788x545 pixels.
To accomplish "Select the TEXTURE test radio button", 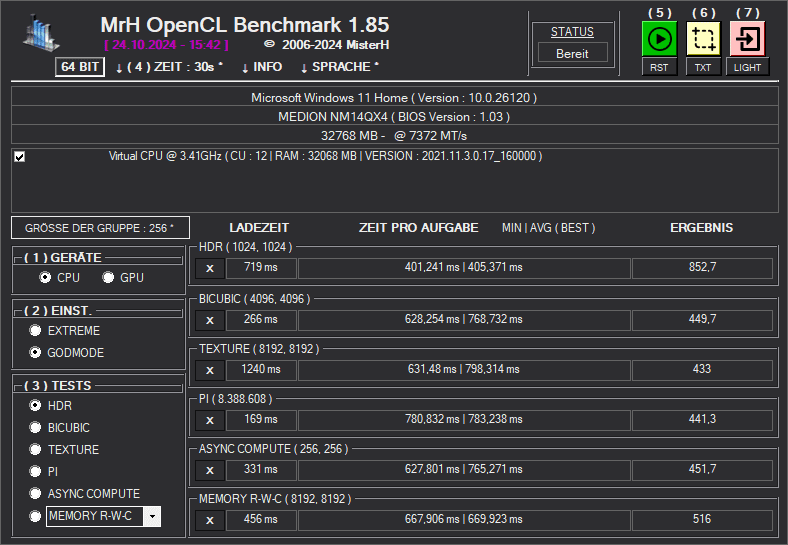I will (x=35, y=449).
